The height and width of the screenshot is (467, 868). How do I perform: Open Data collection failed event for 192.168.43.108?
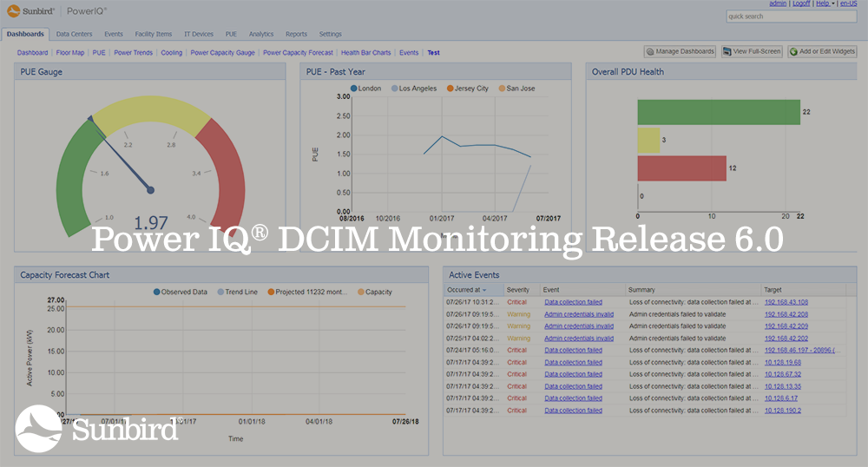tap(573, 303)
